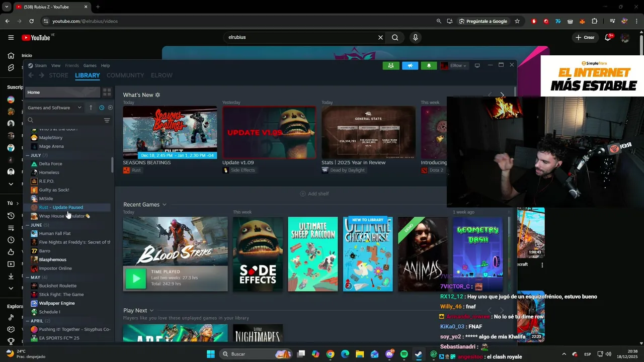This screenshot has width=644, height=362.
Task: Bookmark this page with star icon
Action: tap(517, 21)
